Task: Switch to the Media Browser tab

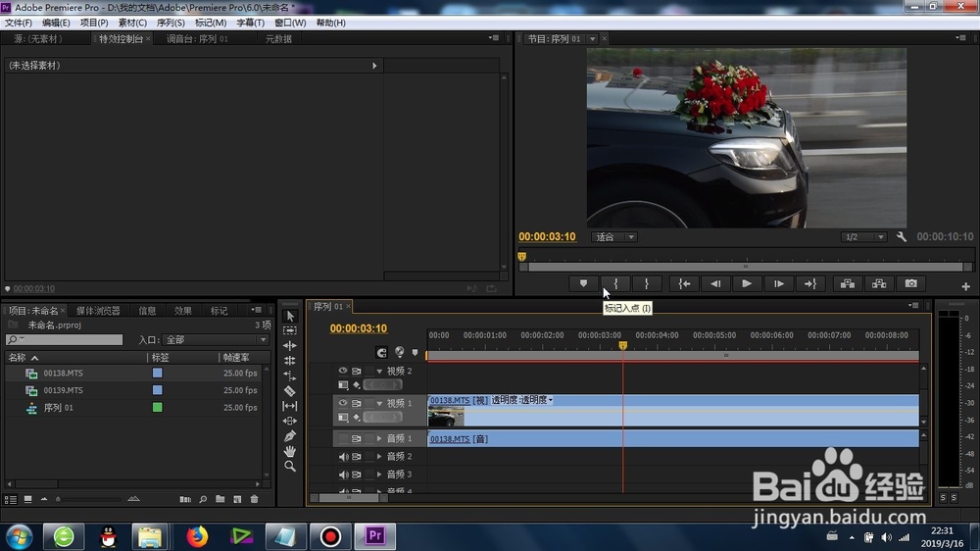Action: [x=98, y=310]
